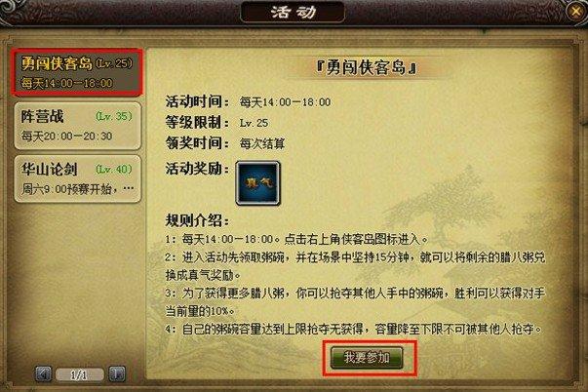Click the 活动时间 每天14:00-18:00 line
This screenshot has height=392, width=588.
tap(249, 101)
